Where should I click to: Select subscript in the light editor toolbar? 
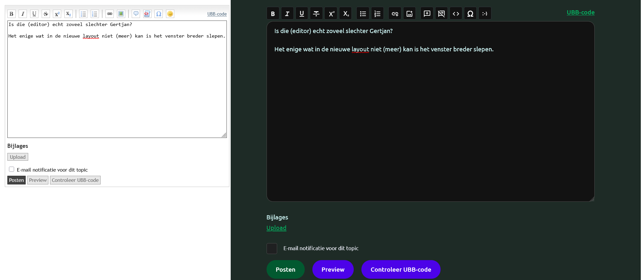pyautogui.click(x=68, y=14)
